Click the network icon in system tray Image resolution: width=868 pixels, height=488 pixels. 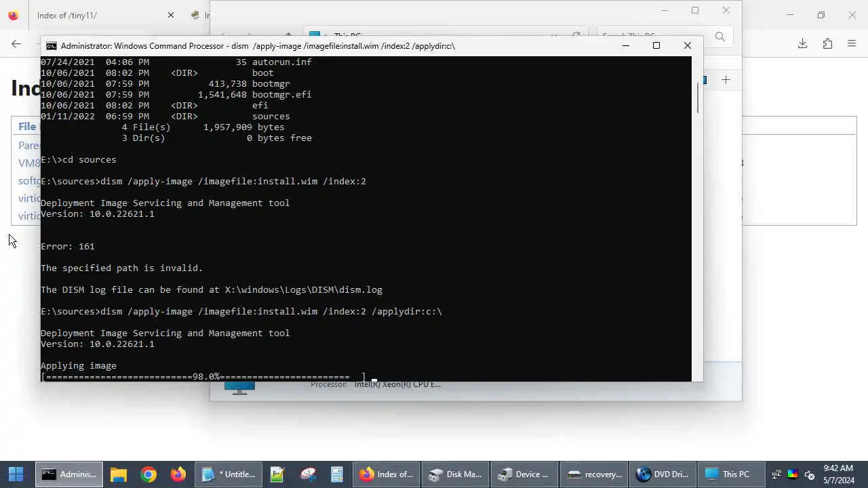(x=776, y=474)
